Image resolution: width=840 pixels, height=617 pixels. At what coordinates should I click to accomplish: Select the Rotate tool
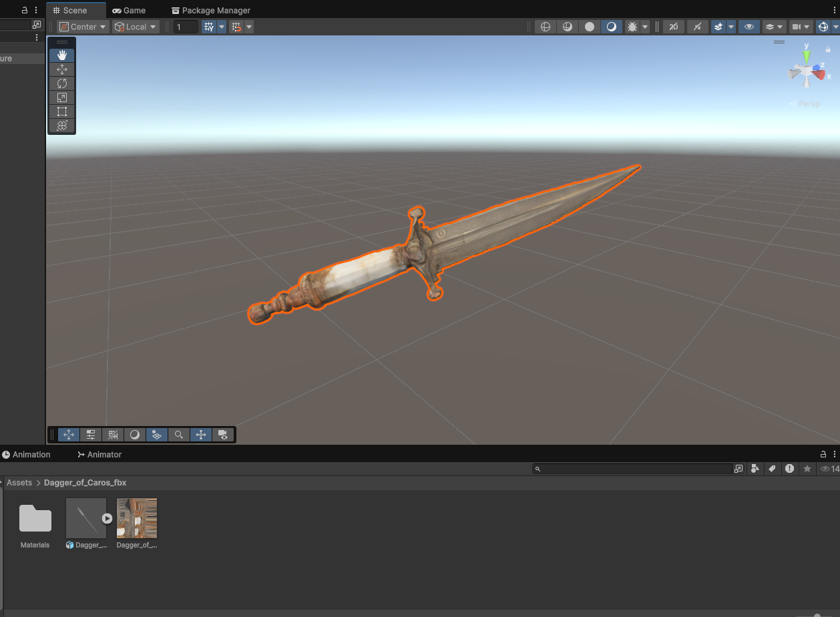point(62,83)
